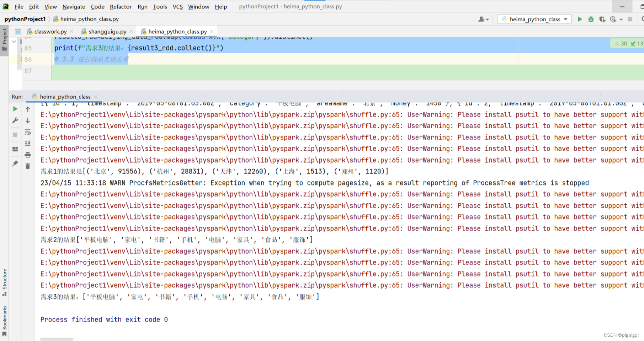Open the File menu
644x341 pixels.
19,6
